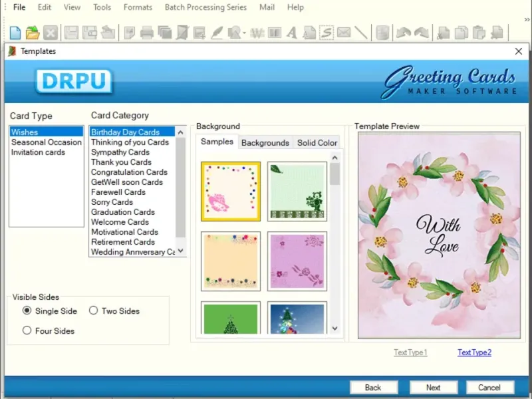Image resolution: width=532 pixels, height=399 pixels.
Task: Select Thinking of you Cards category
Action: [x=132, y=142]
